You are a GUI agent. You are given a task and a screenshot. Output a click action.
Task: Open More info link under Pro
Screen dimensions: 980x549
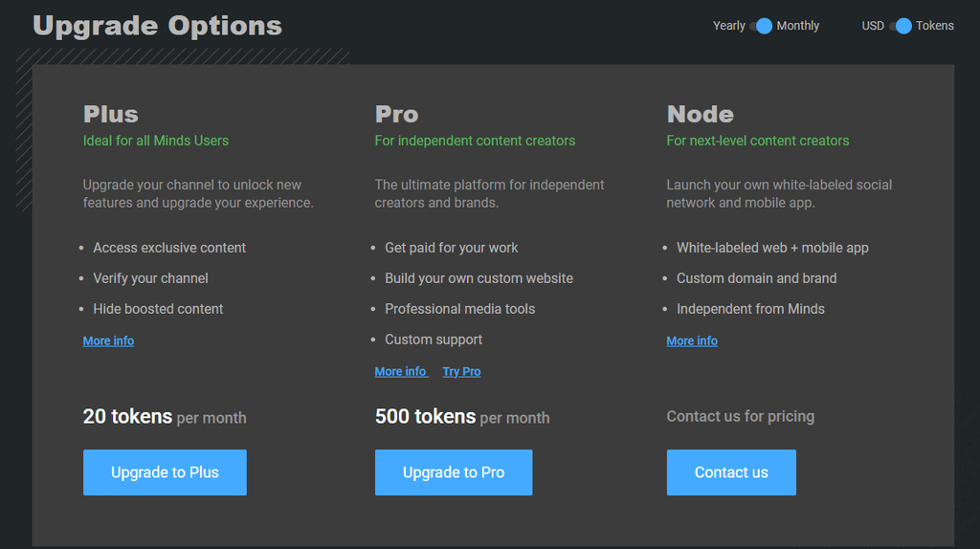click(x=400, y=371)
